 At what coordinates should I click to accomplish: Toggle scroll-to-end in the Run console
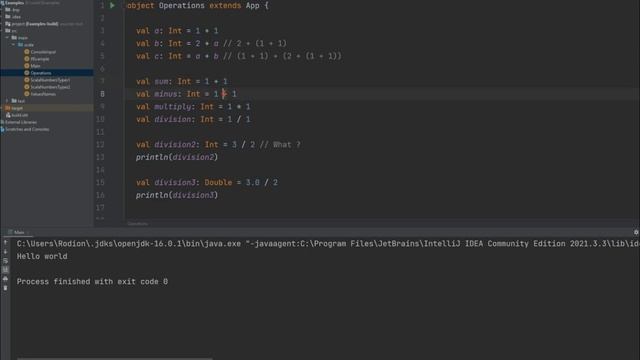pos(5,269)
